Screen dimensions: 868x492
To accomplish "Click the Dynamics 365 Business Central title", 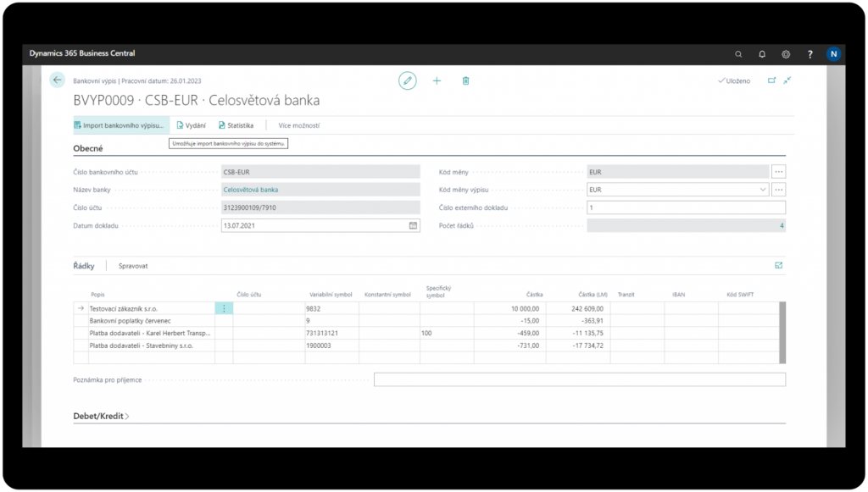I will click(82, 53).
